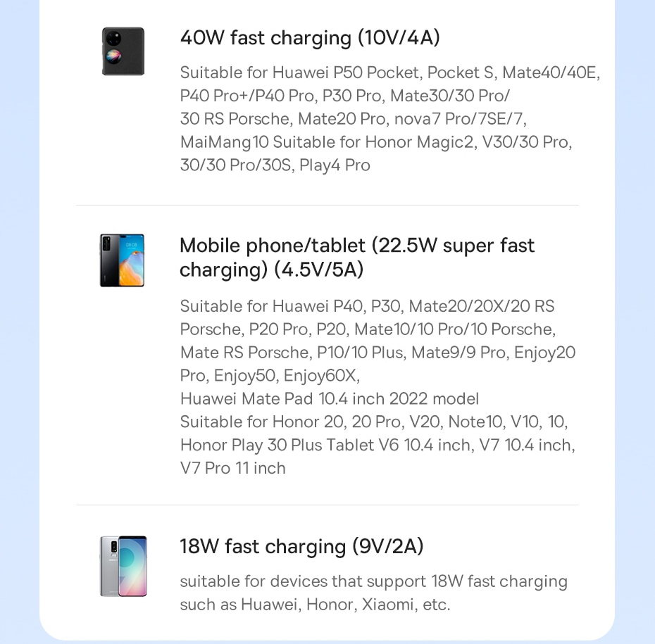Screen dimensions: 655x644
Task: Select the "40W fast charging (10V/4A)" heading
Action: coord(310,37)
